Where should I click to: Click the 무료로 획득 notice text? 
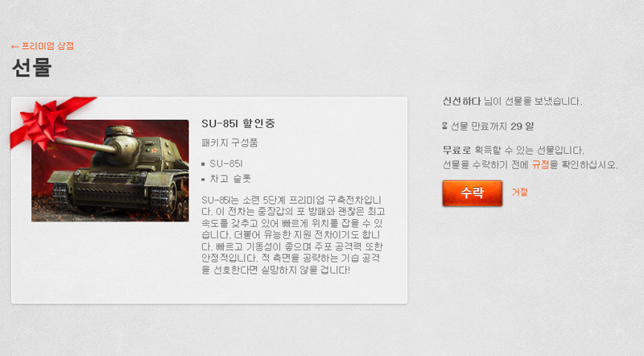(513, 150)
